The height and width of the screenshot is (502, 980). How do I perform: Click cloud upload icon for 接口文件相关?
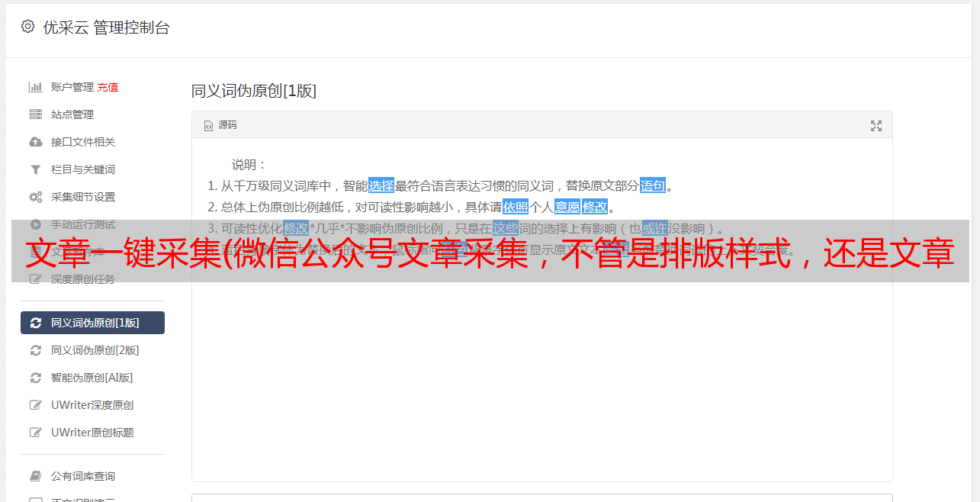[35, 142]
